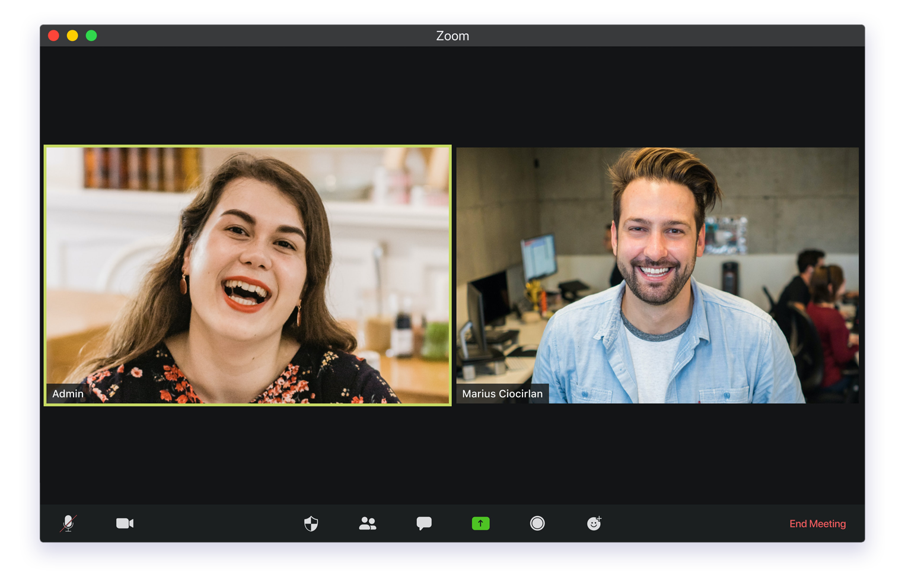Image resolution: width=924 pixels, height=583 pixels.
Task: Close the Zoom window with red button
Action: coord(53,36)
